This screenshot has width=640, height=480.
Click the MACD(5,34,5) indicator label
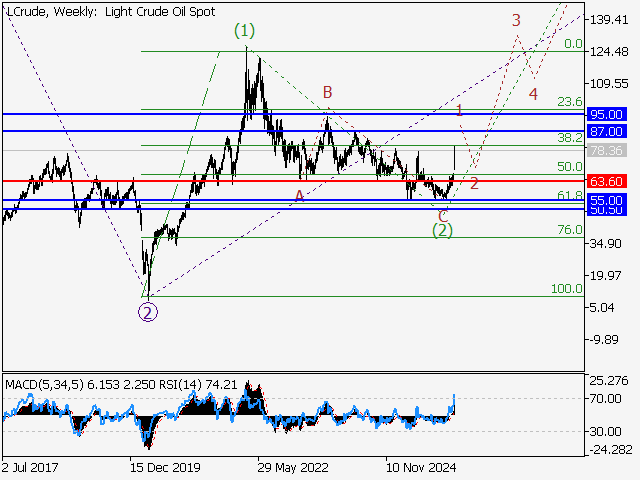(x=43, y=384)
